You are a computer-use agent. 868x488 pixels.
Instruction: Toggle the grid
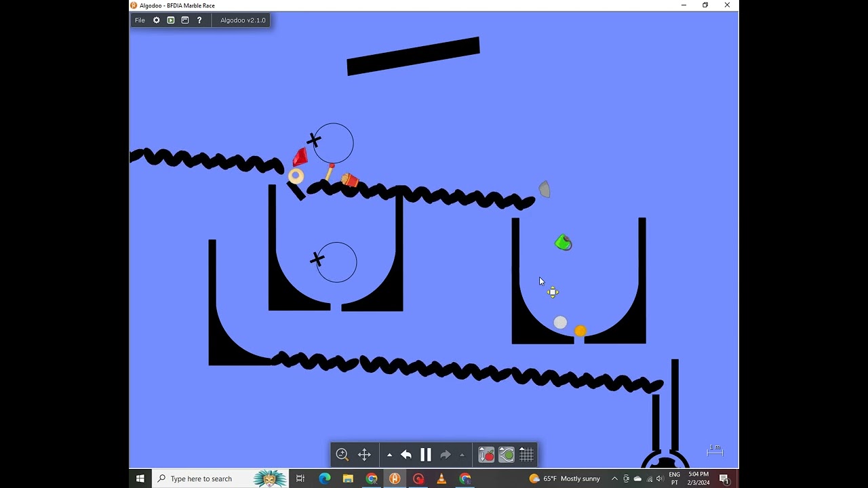(527, 455)
